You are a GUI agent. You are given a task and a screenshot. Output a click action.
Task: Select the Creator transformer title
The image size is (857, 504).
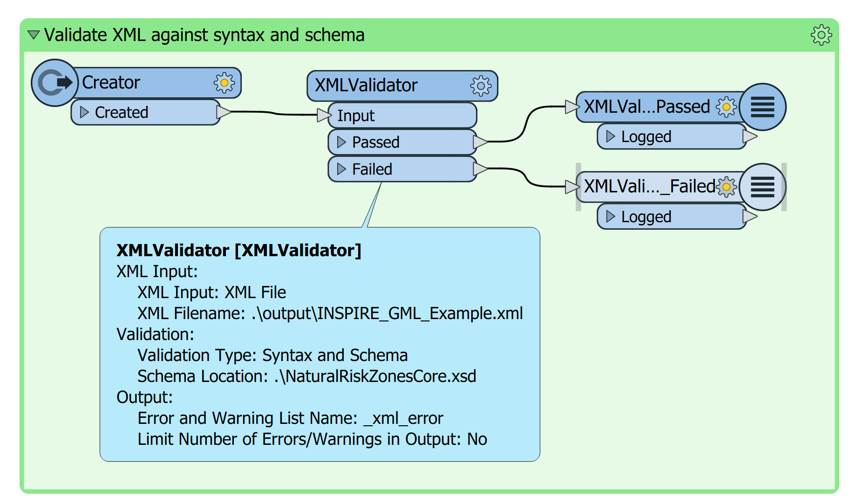111,82
